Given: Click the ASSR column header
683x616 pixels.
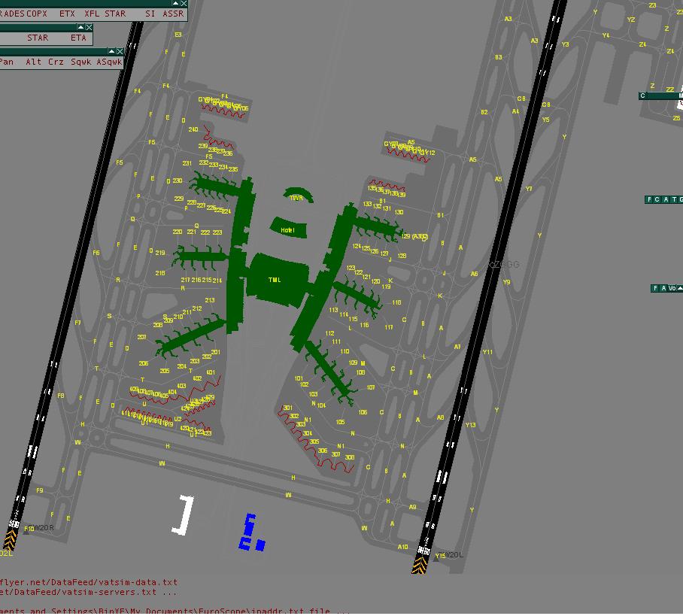Looking at the screenshot, I should (173, 14).
